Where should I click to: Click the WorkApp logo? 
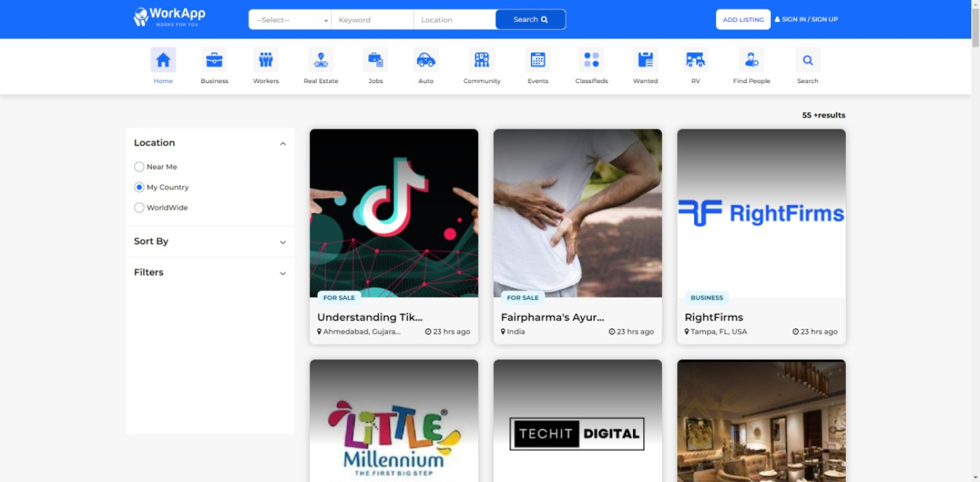tap(169, 17)
